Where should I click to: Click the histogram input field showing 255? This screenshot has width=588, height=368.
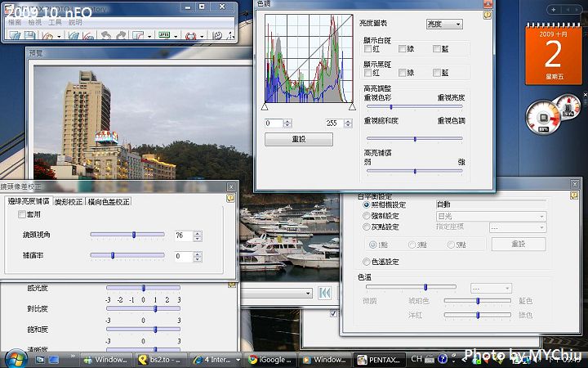click(335, 123)
